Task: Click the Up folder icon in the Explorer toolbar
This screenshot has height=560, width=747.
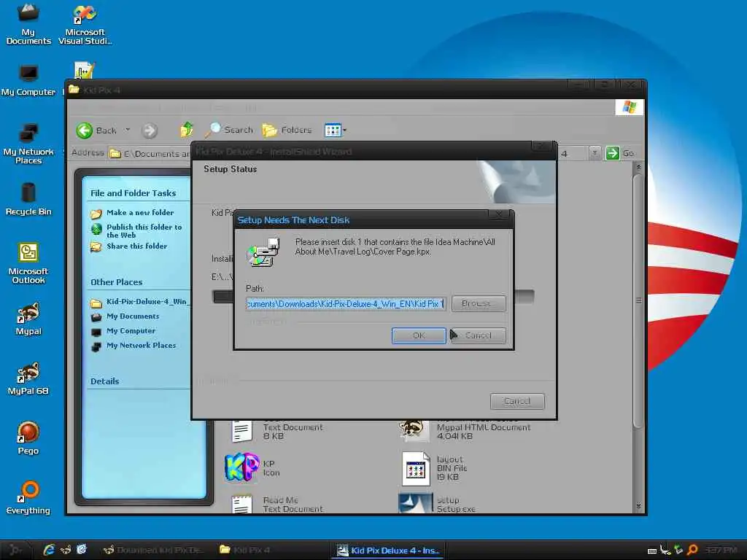Action: [186, 130]
